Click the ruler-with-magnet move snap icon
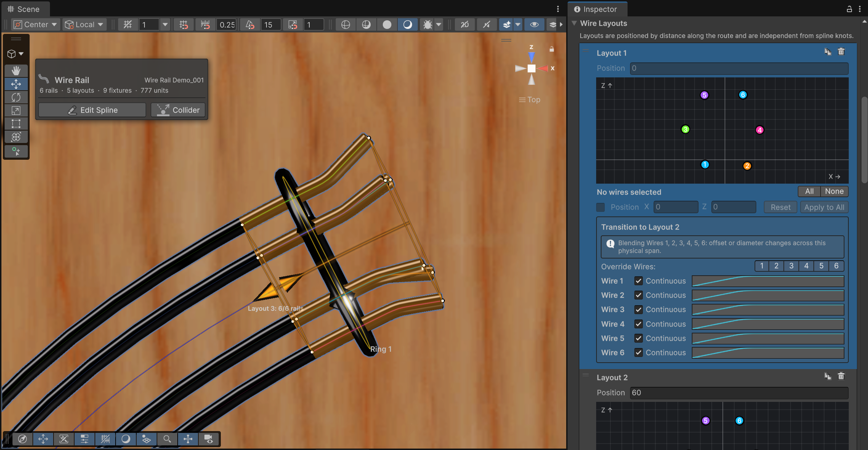Screen dimensions: 868x450 pos(205,25)
